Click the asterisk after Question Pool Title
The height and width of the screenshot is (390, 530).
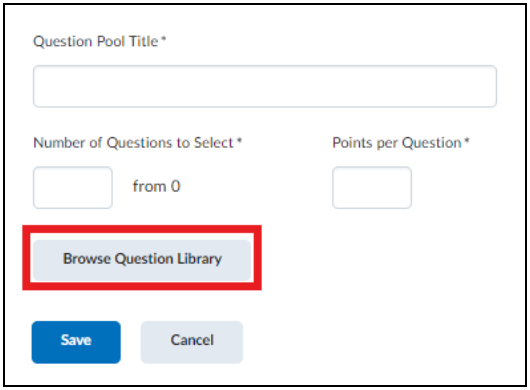[x=164, y=39]
